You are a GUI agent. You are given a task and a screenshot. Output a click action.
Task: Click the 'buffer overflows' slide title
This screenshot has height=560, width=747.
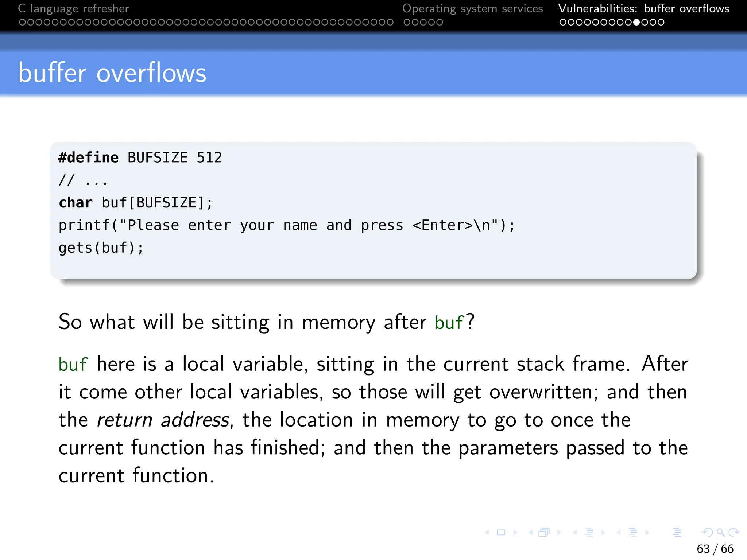pyautogui.click(x=112, y=72)
